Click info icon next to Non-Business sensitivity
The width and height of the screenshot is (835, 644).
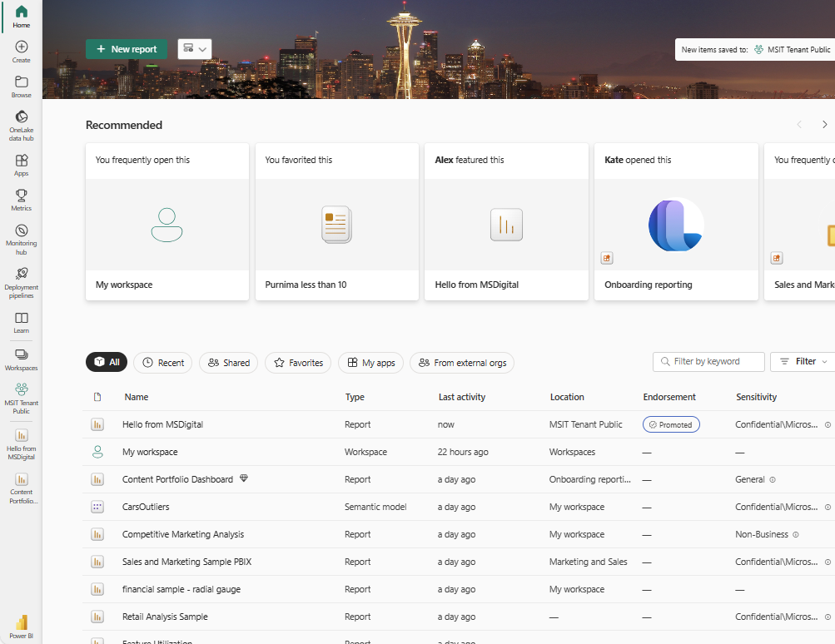click(x=796, y=534)
